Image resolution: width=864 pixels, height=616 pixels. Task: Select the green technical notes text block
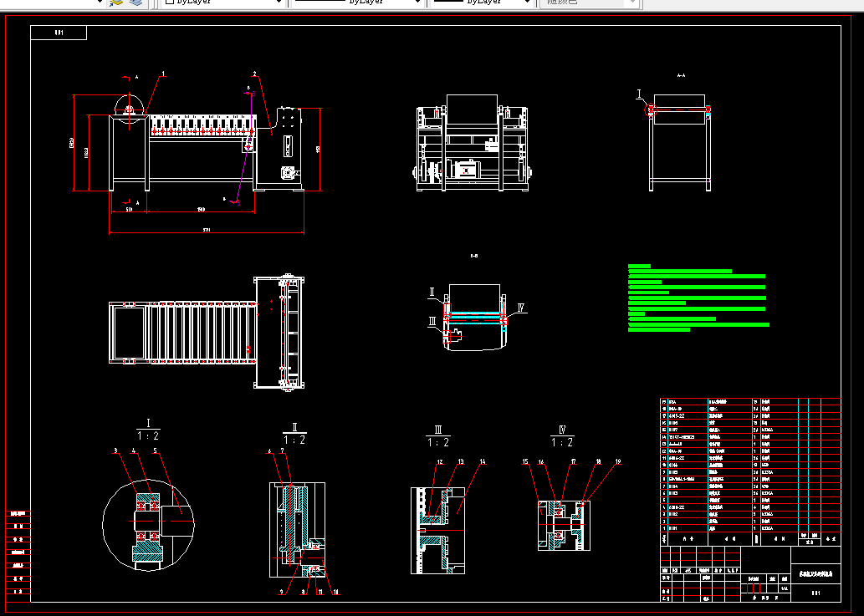(698, 298)
